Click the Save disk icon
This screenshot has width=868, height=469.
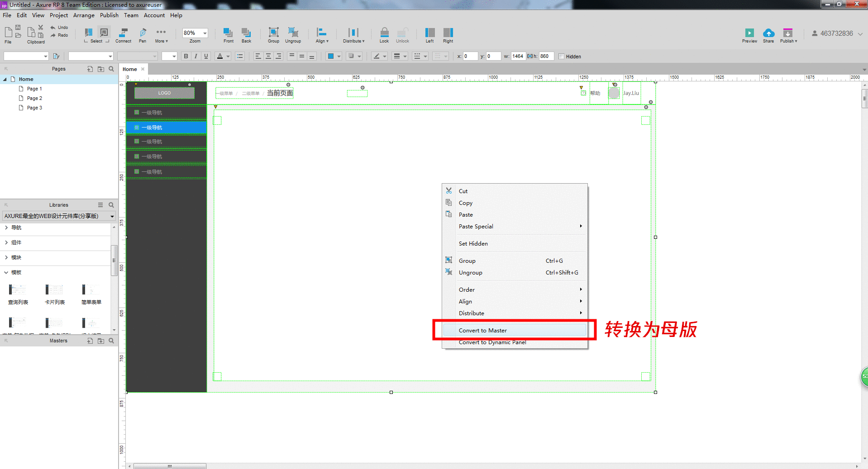tap(18, 28)
